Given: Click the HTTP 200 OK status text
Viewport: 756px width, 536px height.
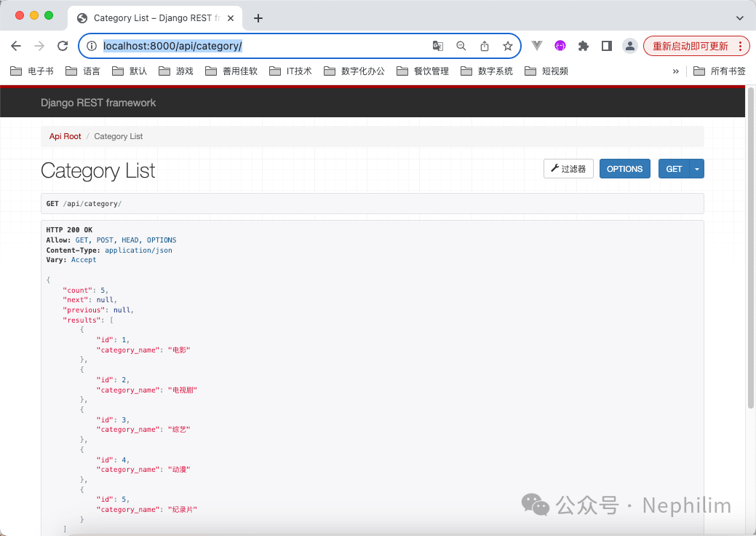Looking at the screenshot, I should tap(69, 230).
